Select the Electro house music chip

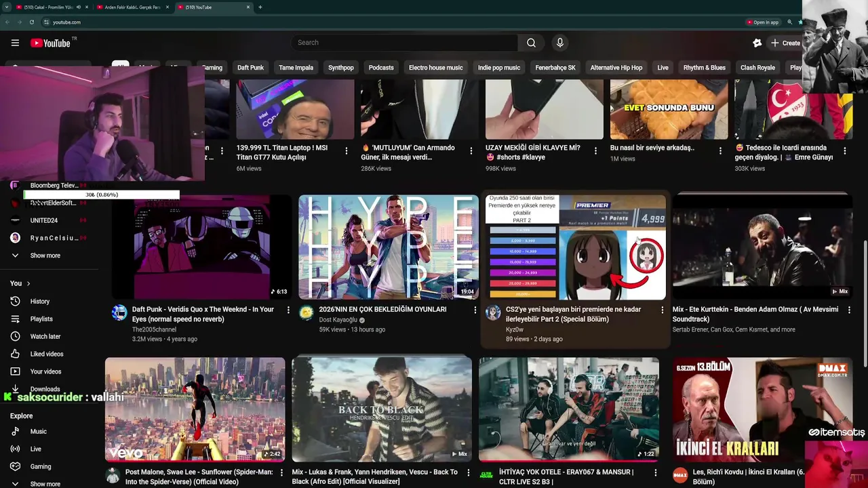[435, 68]
